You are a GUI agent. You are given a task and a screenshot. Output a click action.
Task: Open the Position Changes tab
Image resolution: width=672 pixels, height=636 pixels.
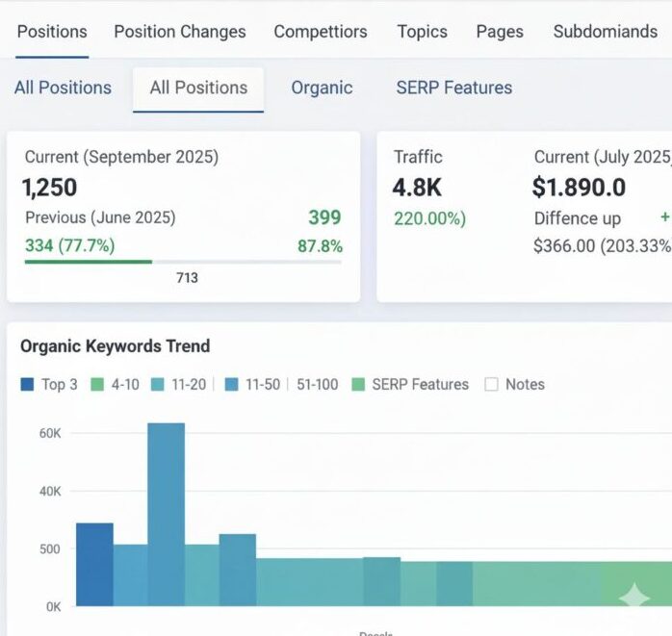pos(180,32)
